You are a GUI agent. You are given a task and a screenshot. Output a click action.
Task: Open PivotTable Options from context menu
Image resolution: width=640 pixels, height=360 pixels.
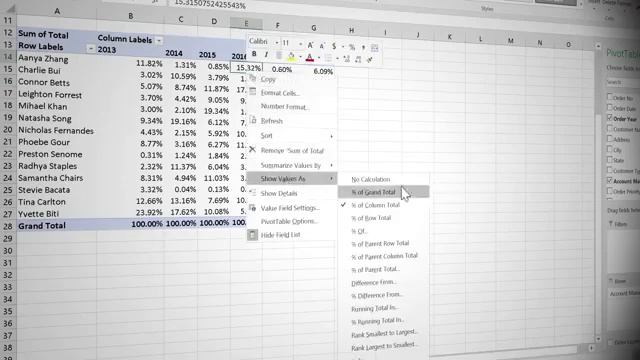tap(291, 221)
